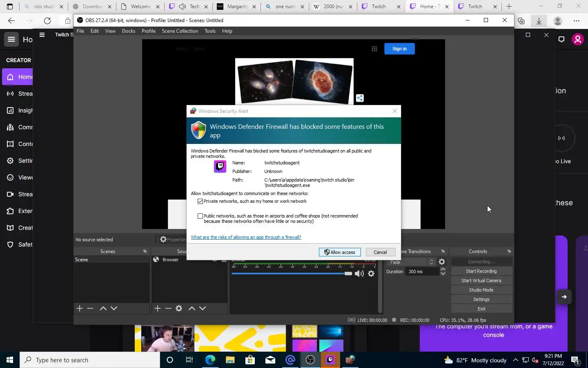Click the browser Downloads arrow icon

click(539, 21)
